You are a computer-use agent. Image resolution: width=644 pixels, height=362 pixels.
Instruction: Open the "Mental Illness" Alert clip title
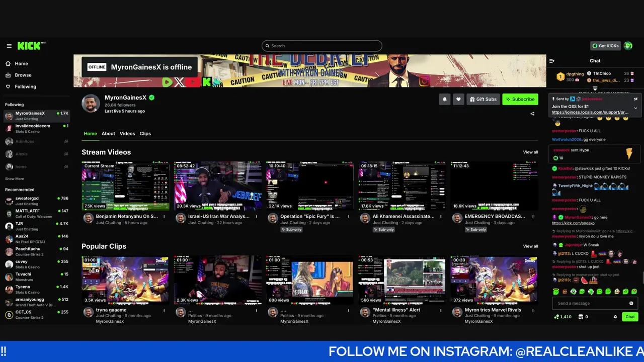pos(396,310)
